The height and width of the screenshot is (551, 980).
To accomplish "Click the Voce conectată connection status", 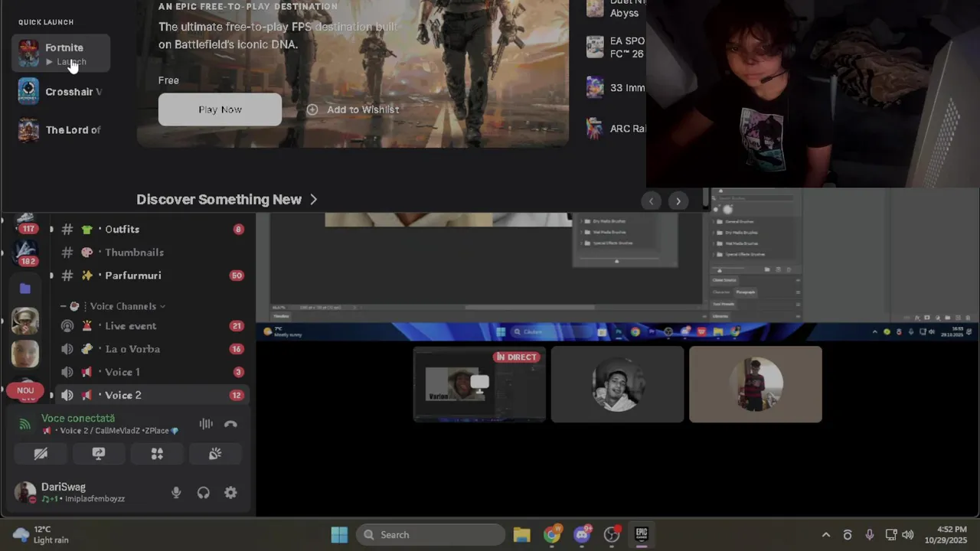I will [x=78, y=419].
